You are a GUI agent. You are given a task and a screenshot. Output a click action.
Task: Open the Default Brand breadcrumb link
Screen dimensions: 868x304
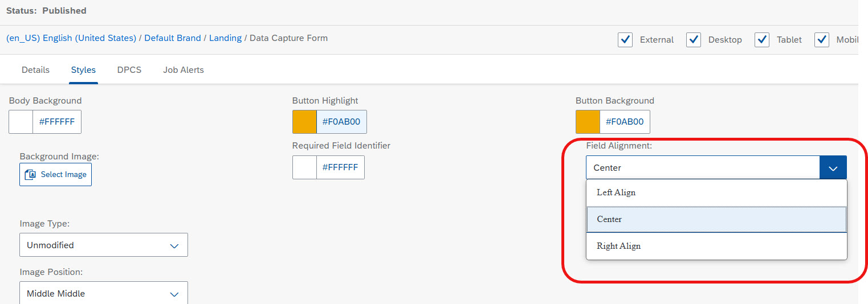pyautogui.click(x=173, y=38)
